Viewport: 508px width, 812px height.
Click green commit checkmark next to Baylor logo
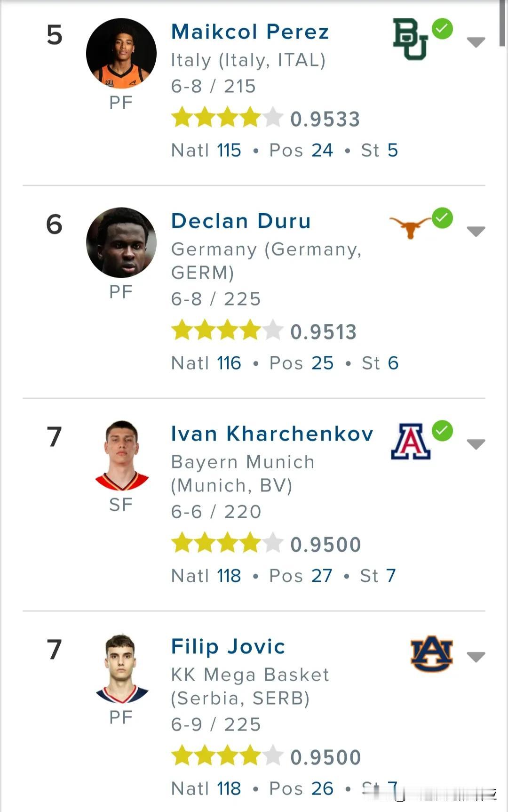pyautogui.click(x=442, y=29)
